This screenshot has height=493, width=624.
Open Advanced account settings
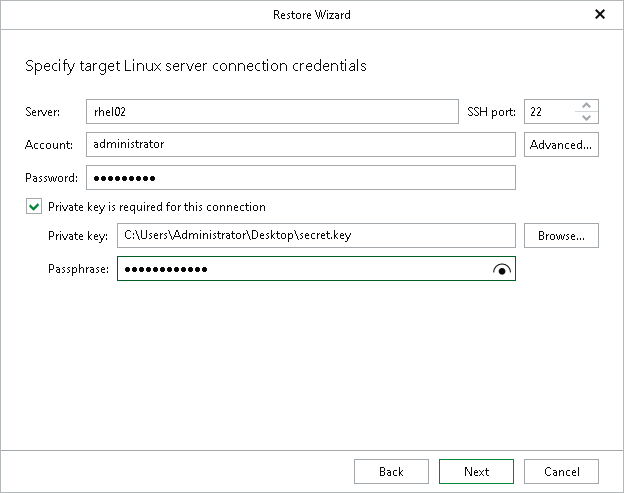(561, 144)
